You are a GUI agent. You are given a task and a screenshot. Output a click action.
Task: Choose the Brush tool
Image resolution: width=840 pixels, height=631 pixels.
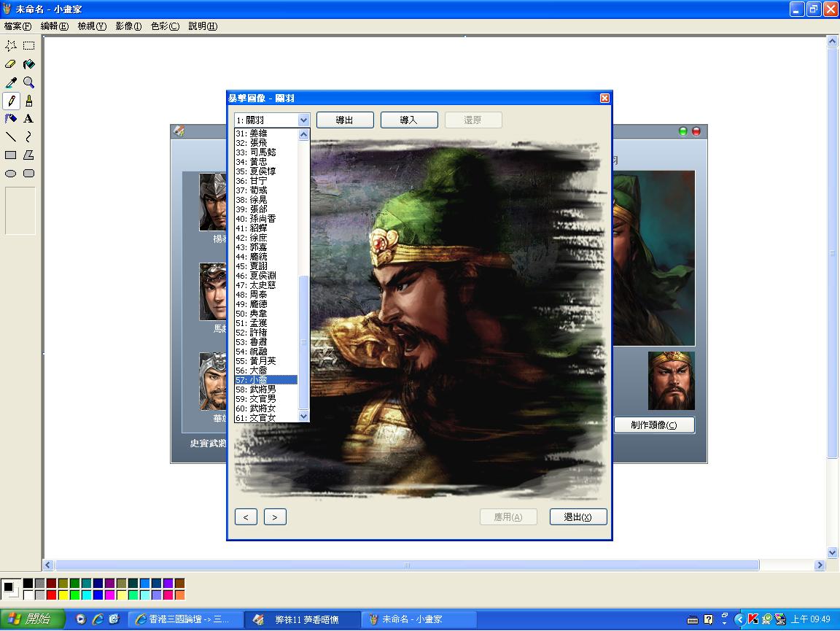point(29,101)
